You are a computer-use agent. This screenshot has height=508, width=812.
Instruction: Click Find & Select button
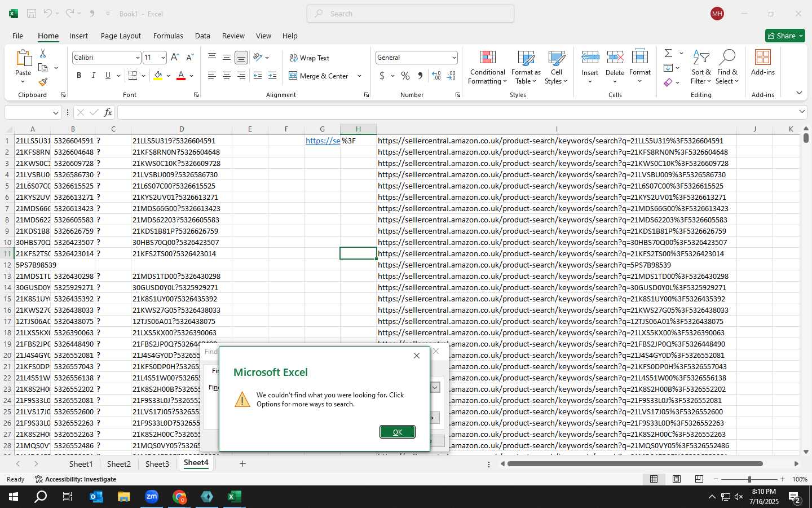(x=727, y=68)
